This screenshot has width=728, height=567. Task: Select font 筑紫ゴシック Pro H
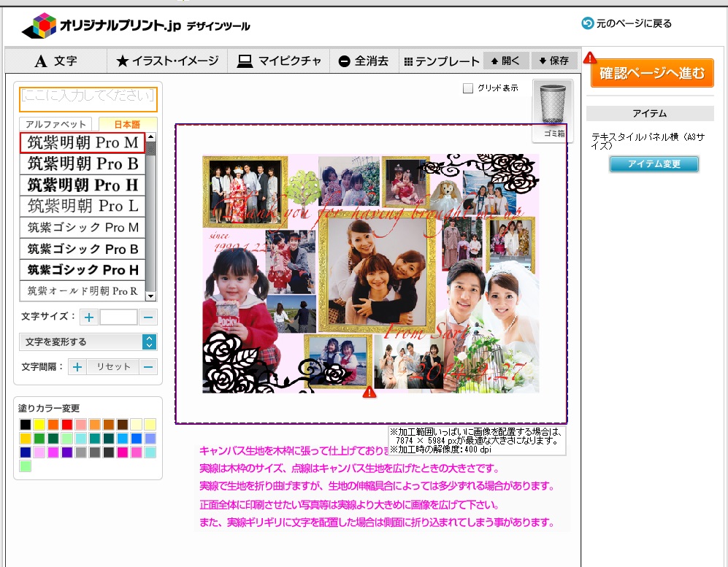click(83, 269)
